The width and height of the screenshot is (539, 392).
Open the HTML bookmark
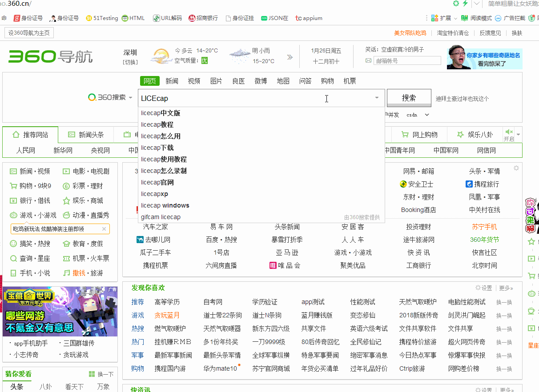click(133, 18)
